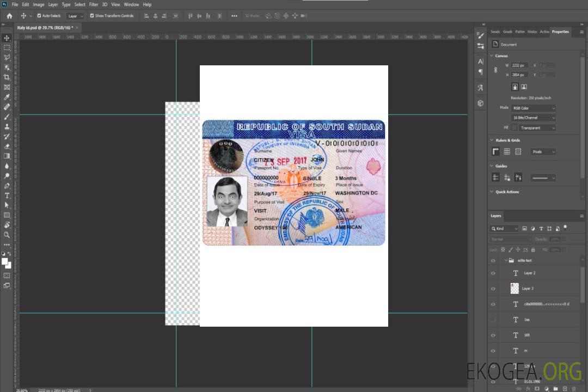
Task: Open the Image menu
Action: [38, 4]
